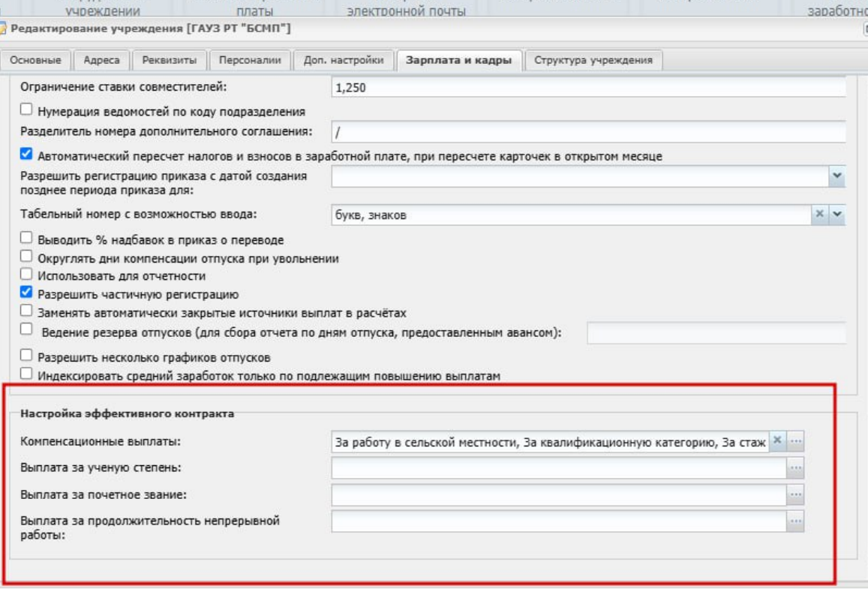
Task: Uncheck Автоматический пересчет налогов и взносов
Action: [x=26, y=154]
